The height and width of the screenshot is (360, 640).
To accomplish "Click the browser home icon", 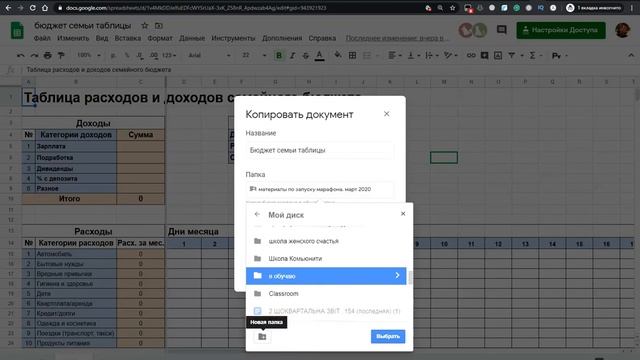I will click(x=45, y=8).
